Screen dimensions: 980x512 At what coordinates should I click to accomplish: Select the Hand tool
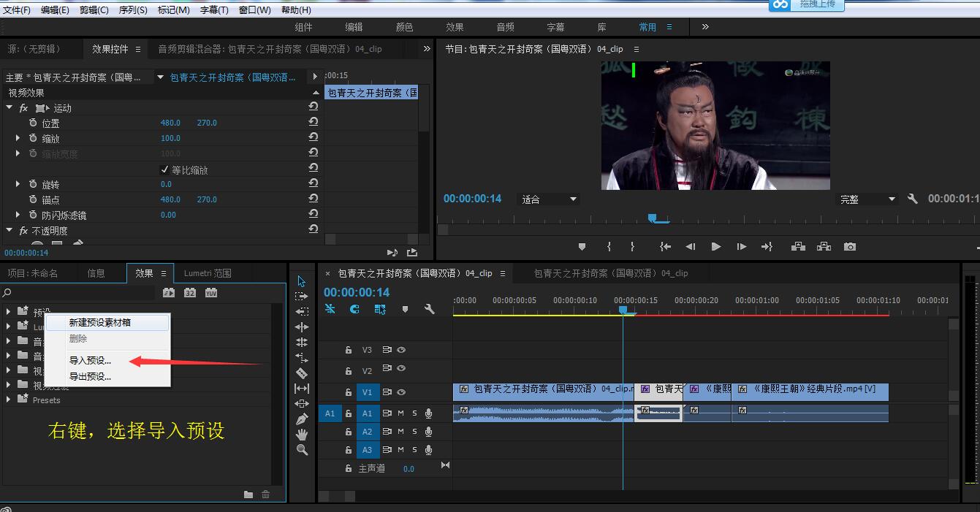pos(302,435)
